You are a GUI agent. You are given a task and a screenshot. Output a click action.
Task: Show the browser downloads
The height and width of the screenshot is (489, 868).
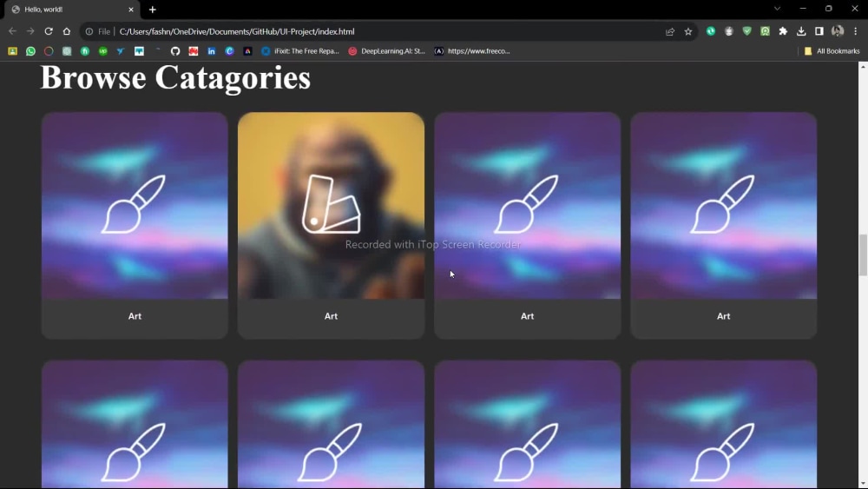click(801, 31)
